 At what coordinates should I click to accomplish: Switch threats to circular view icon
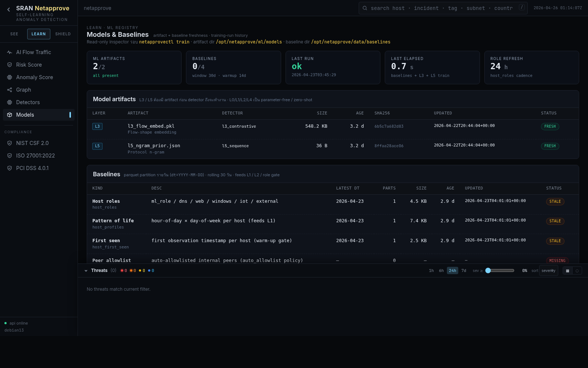pyautogui.click(x=577, y=271)
